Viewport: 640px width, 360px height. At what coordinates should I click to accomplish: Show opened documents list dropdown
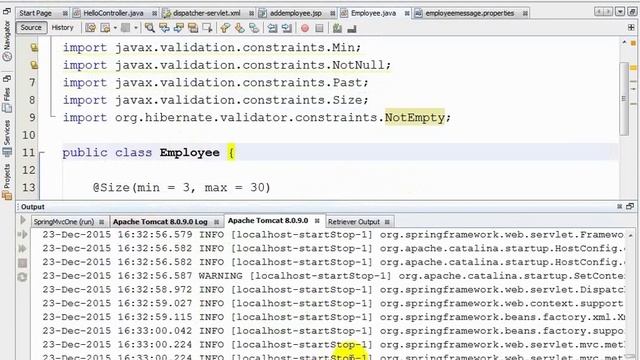click(620, 12)
